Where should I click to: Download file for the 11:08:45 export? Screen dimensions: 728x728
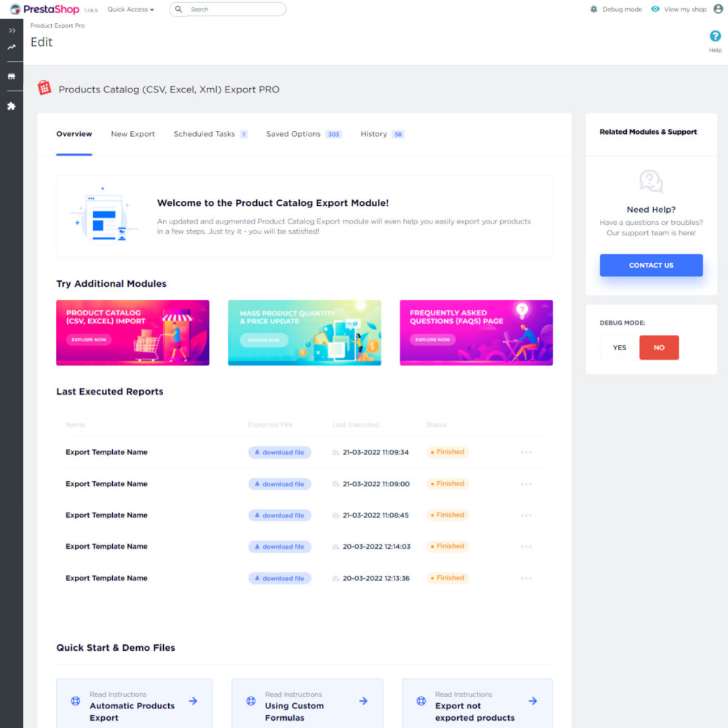(280, 515)
